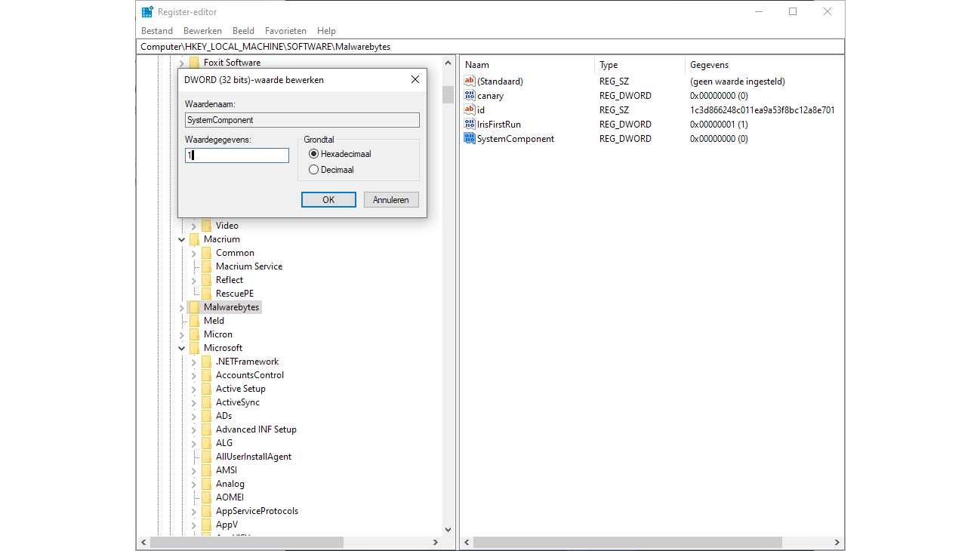The height and width of the screenshot is (551, 980).
Task: Open the Favorieten menu
Action: (285, 31)
